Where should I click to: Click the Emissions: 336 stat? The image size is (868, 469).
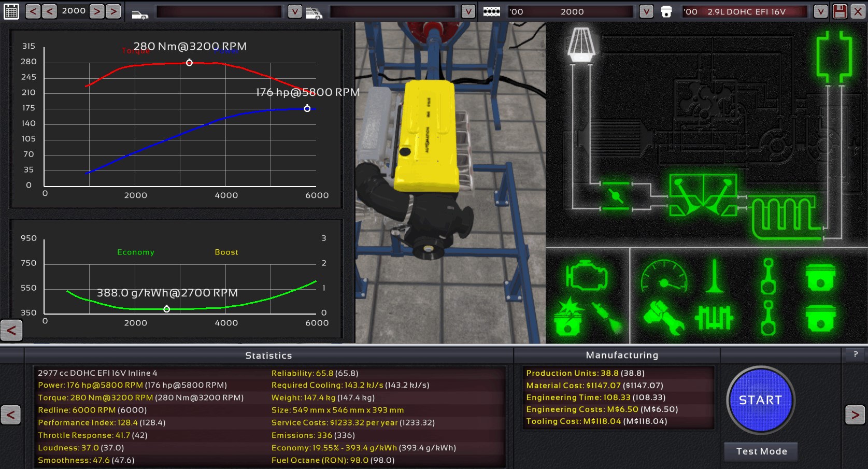(313, 435)
